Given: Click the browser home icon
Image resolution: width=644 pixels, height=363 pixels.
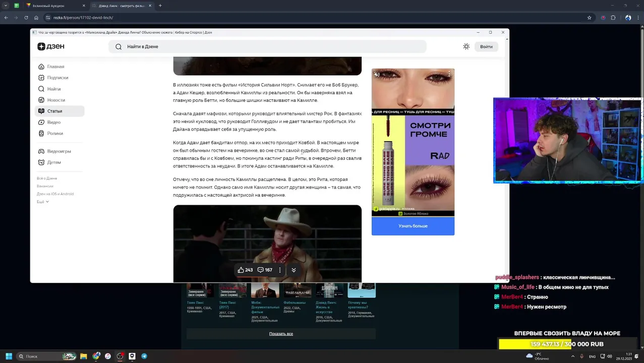Looking at the screenshot, I should [36, 18].
